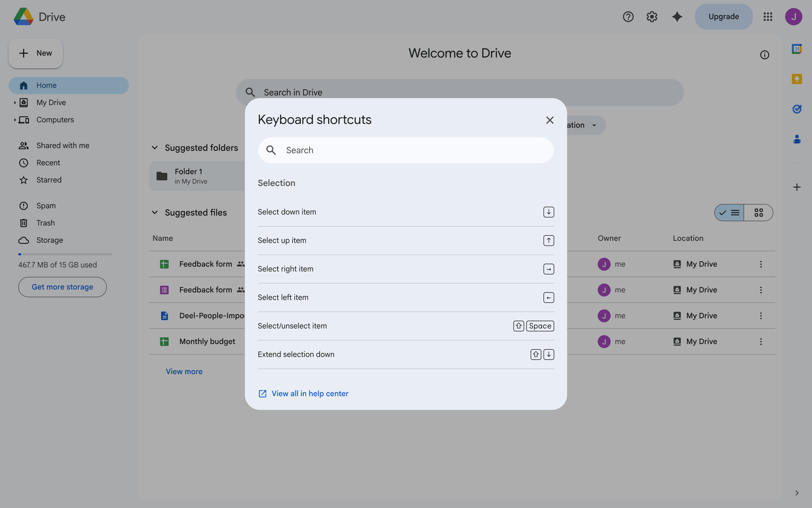Open Google Calendar side panel icon
This screenshot has width=812, height=508.
click(x=797, y=49)
